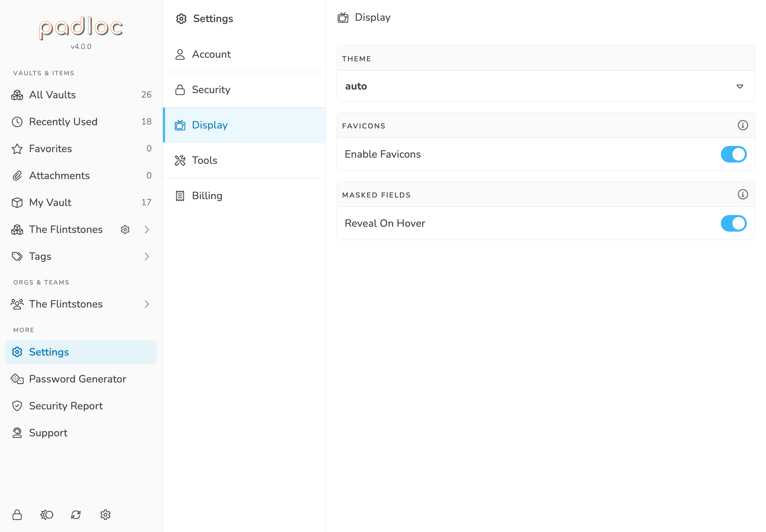This screenshot has height=532, width=766.
Task: Open Recently Used items
Action: pos(81,122)
